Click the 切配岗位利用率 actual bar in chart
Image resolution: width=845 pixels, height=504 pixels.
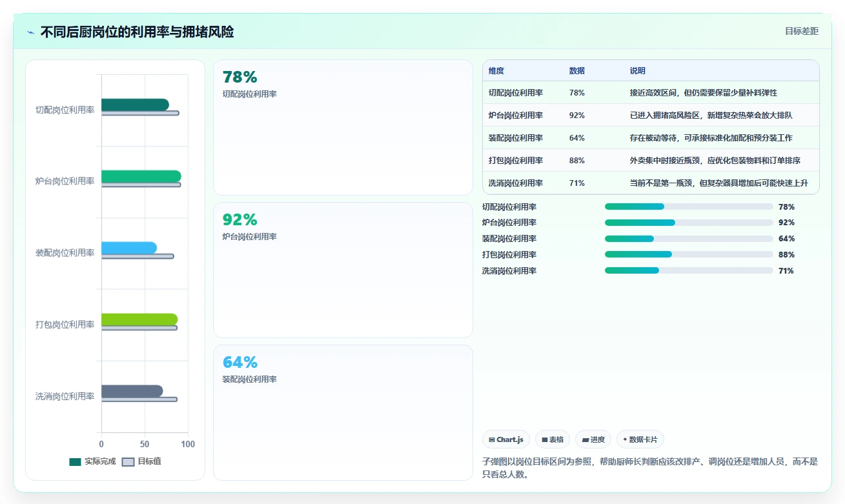point(135,105)
